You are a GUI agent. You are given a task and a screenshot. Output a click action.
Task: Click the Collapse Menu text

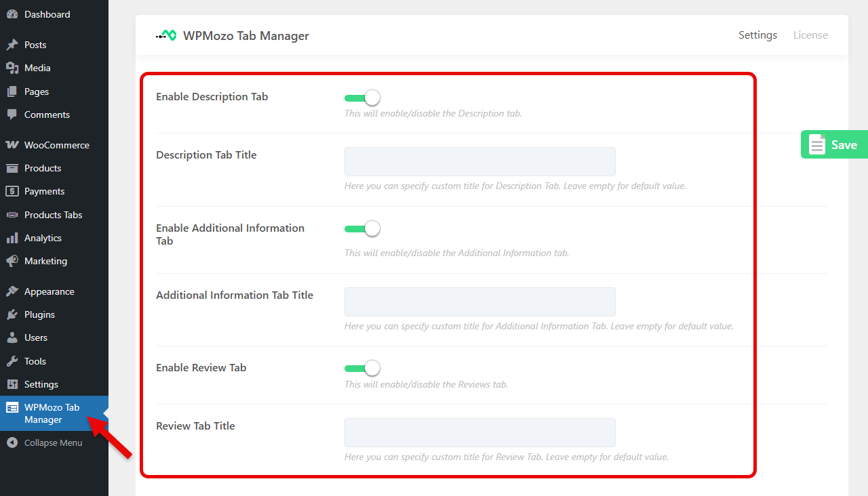click(53, 442)
